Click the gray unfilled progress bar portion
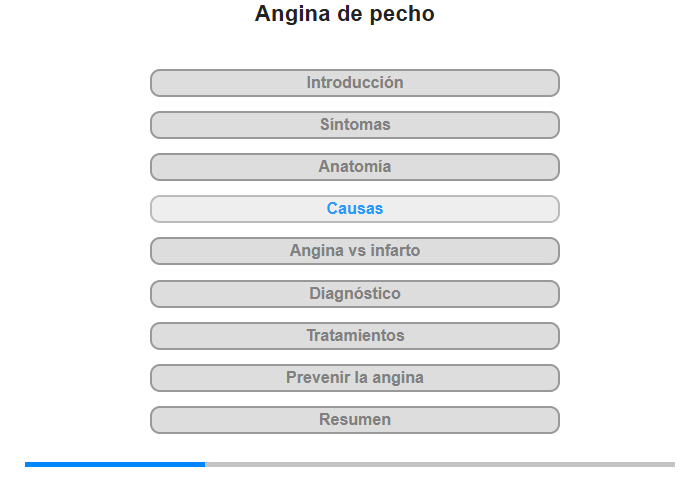Screen dimensions: 700x480 pyautogui.click(x=440, y=464)
